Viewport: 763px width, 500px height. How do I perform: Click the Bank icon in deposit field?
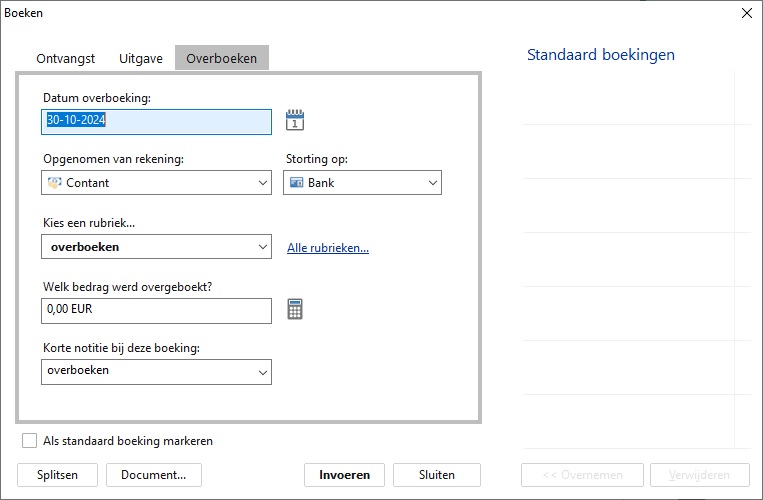296,183
